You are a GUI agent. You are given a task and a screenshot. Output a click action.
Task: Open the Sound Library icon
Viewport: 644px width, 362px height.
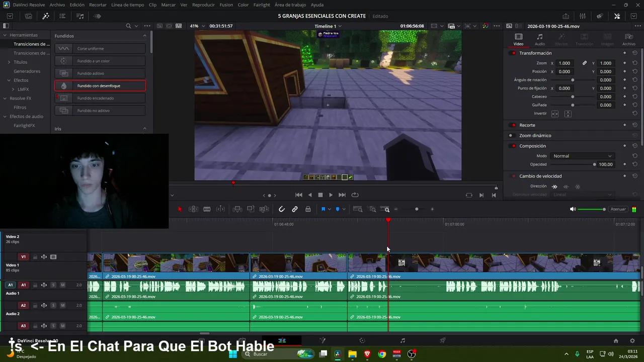(80, 16)
